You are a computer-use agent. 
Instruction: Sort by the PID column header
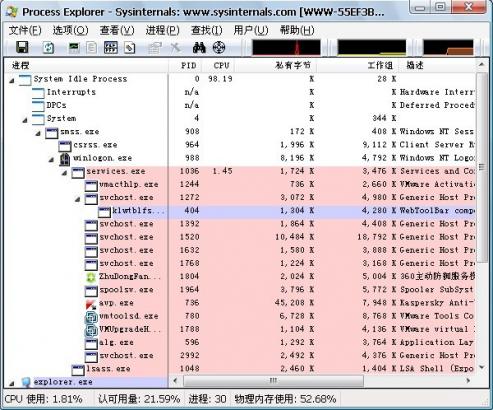click(x=185, y=65)
